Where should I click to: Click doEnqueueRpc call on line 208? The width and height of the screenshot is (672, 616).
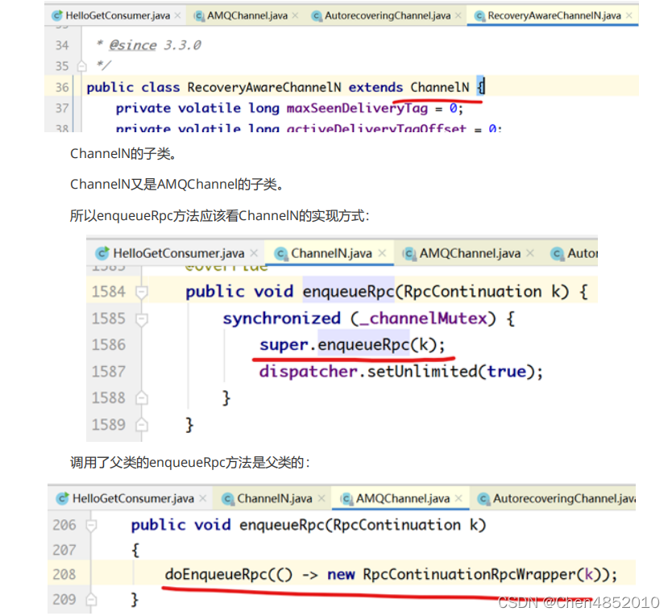tap(216, 574)
